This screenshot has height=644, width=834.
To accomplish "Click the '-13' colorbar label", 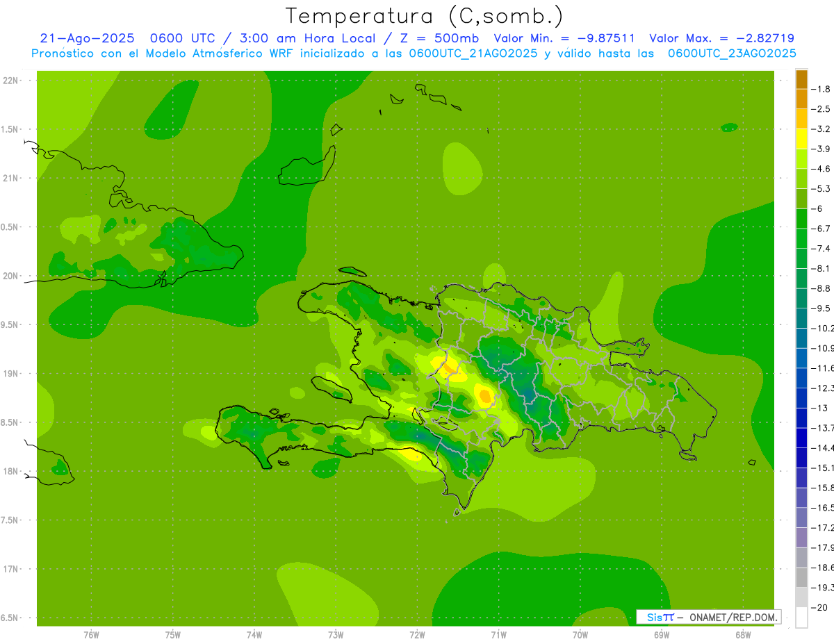I will [x=821, y=408].
